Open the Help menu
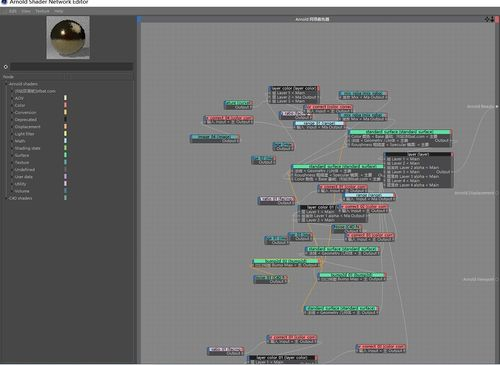Screen dimensions: 500x365 [x=59, y=11]
